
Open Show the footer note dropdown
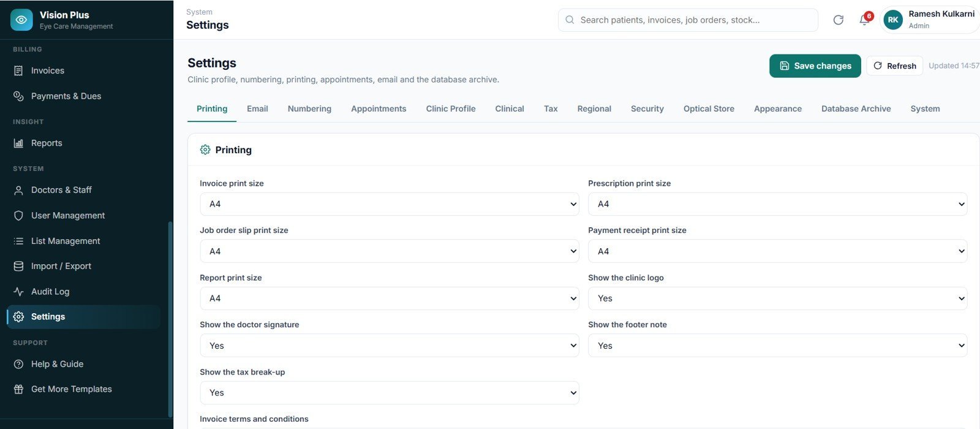[777, 346]
